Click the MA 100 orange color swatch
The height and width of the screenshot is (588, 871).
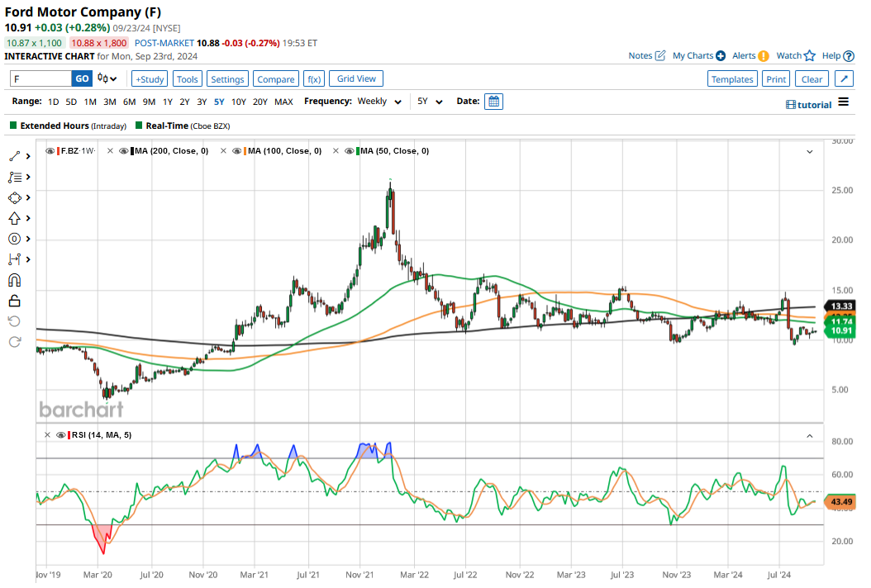click(x=245, y=151)
